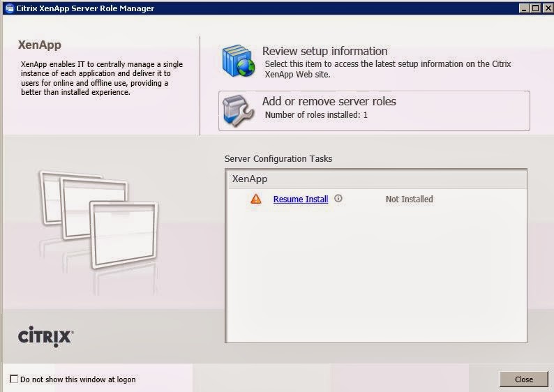
Task: Select Add or remove server roles
Action: [x=374, y=111]
